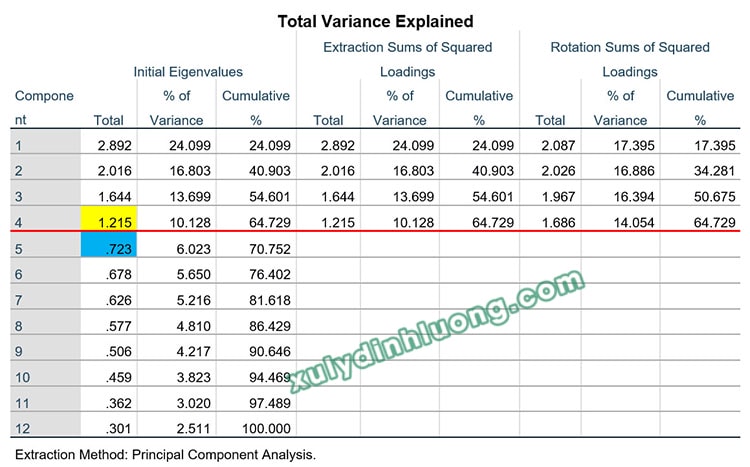Click the 14.054 percent of variance cell

pyautogui.click(x=634, y=222)
